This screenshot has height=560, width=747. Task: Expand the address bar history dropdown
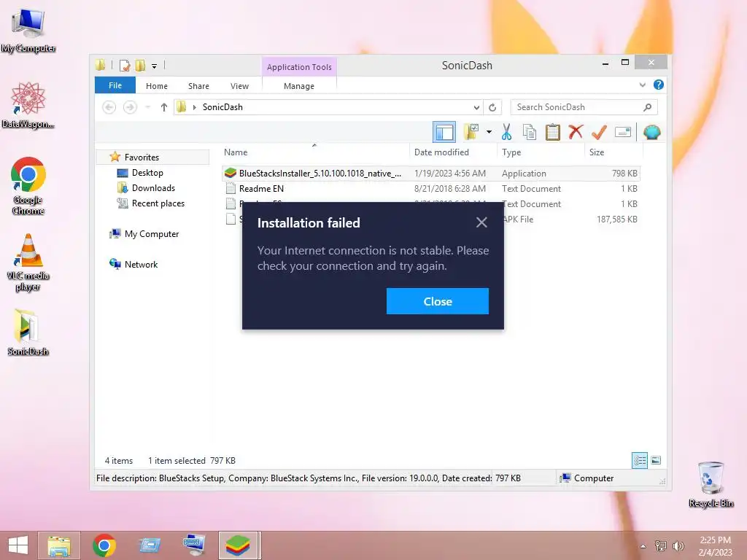476,107
